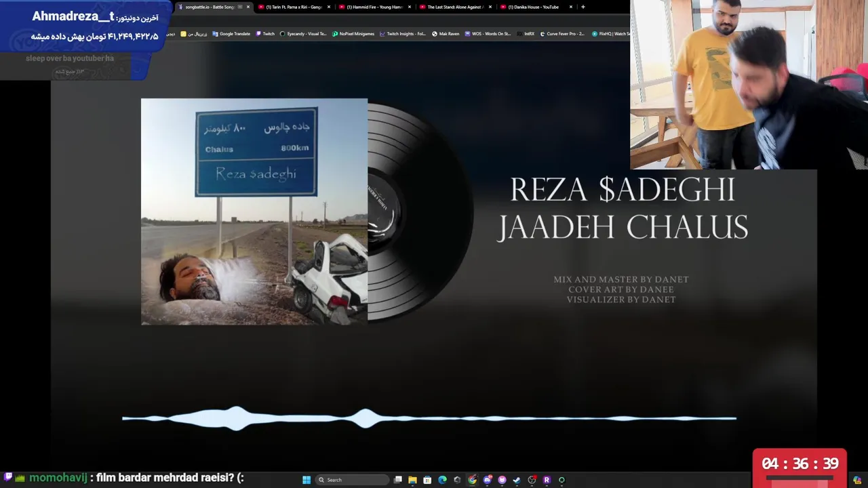Open the WOS - Words On St... bookmark

coord(488,34)
